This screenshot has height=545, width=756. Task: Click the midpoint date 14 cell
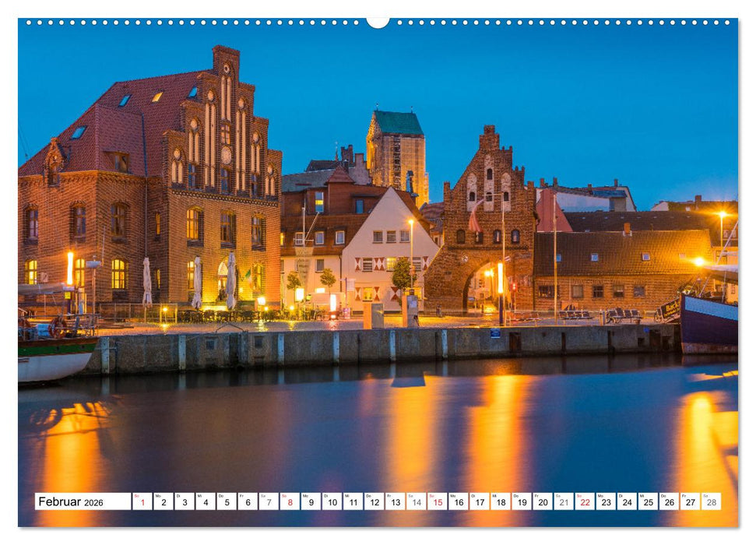pos(417,505)
